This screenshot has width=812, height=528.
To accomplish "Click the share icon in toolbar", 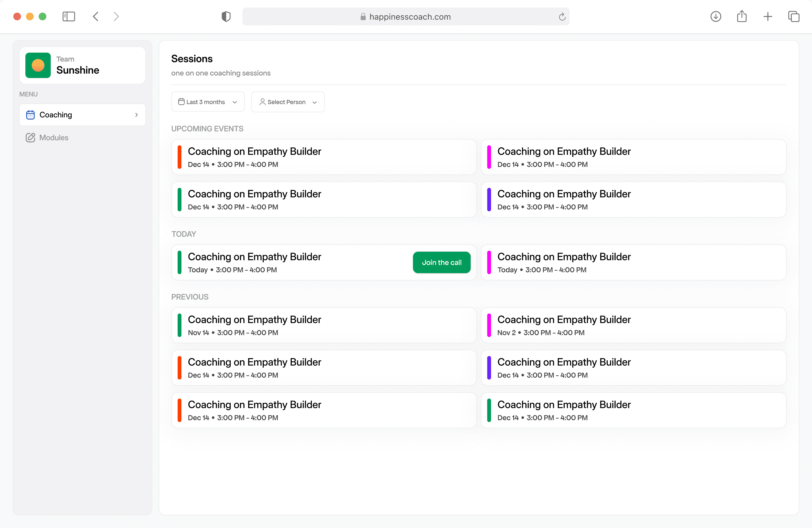I will [x=742, y=16].
